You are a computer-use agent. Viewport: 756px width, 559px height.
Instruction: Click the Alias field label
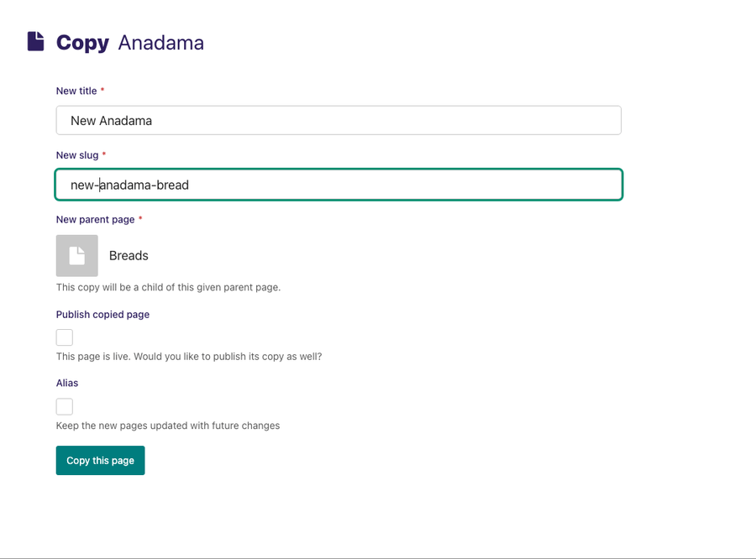67,383
